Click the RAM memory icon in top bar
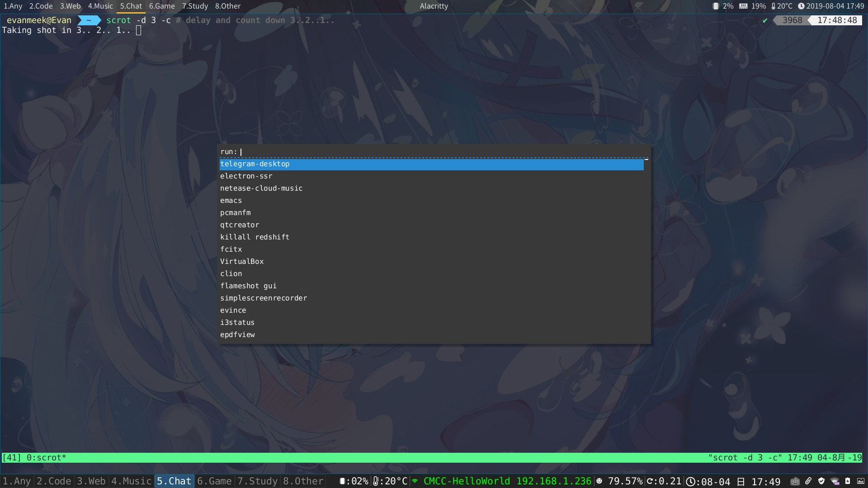This screenshot has width=868, height=488. point(743,6)
